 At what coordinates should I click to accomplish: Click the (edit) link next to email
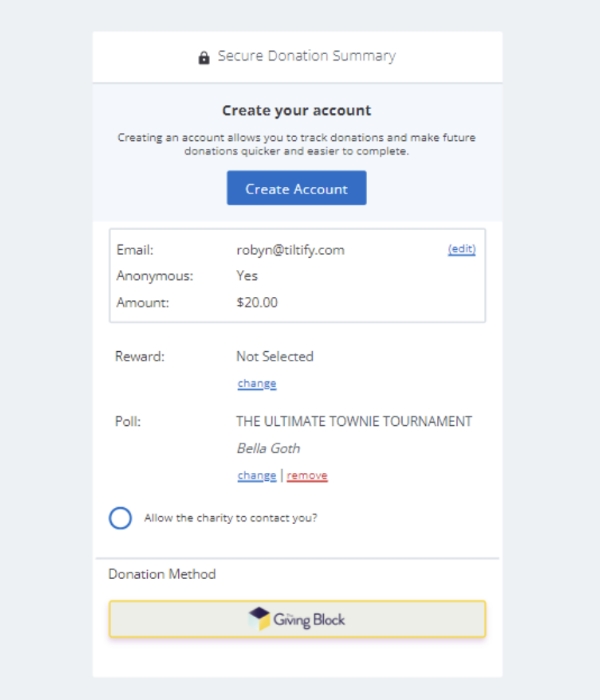point(462,249)
